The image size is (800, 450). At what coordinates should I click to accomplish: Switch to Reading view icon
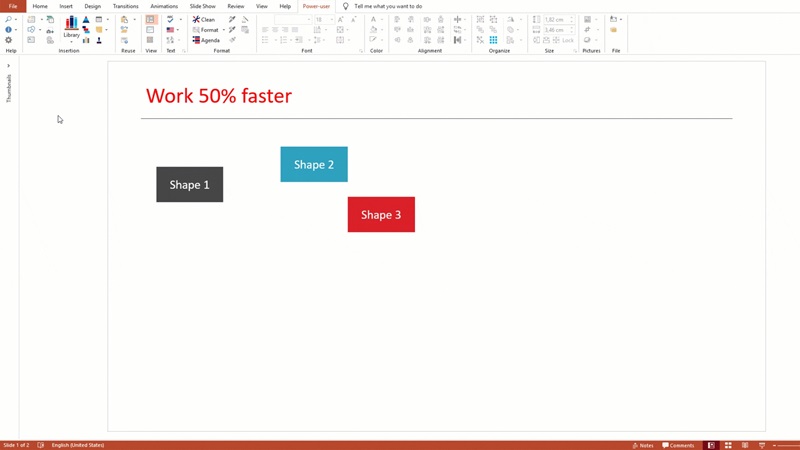745,445
